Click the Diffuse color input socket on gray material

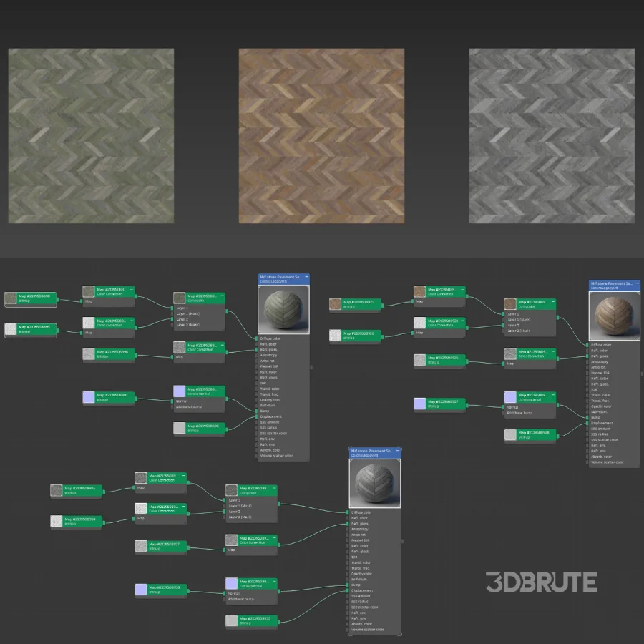click(x=348, y=512)
